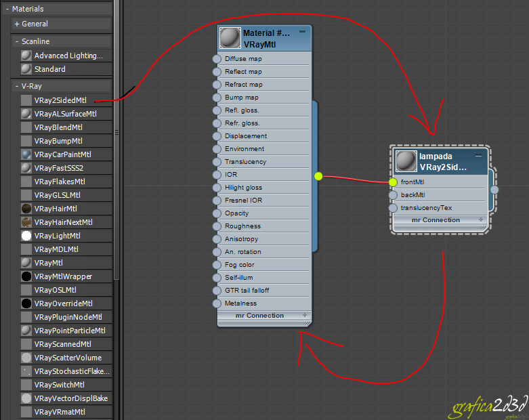Click the Translucency slot label

coord(245,162)
